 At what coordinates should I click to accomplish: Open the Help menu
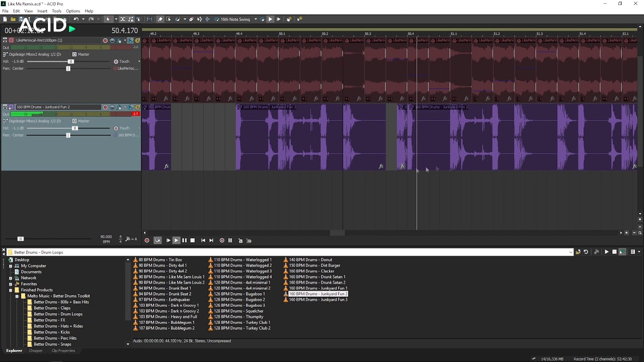89,11
